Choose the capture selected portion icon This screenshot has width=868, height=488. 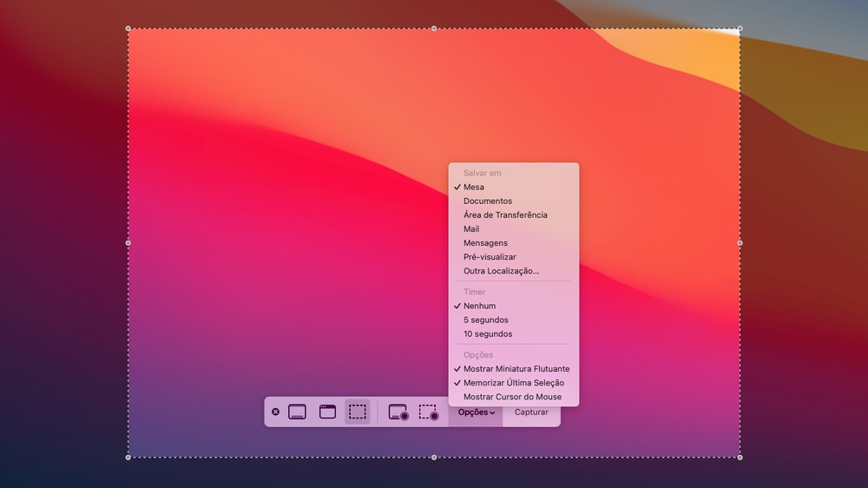(358, 412)
